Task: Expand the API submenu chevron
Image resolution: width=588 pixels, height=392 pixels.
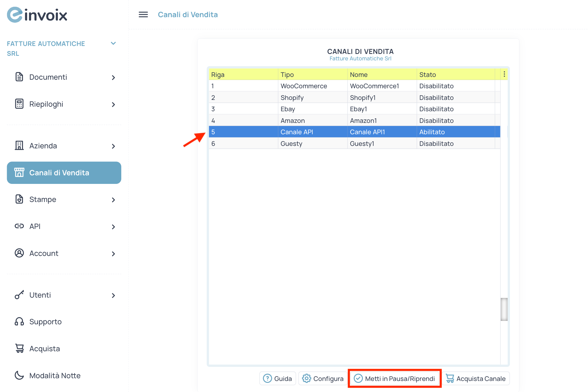Action: pyautogui.click(x=113, y=227)
